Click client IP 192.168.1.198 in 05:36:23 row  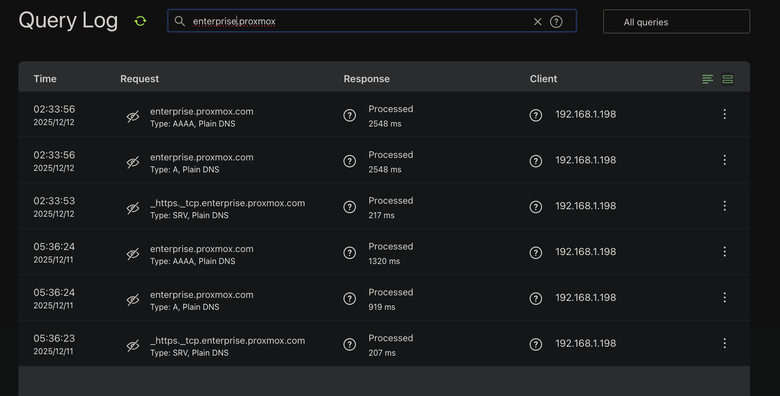[585, 343]
